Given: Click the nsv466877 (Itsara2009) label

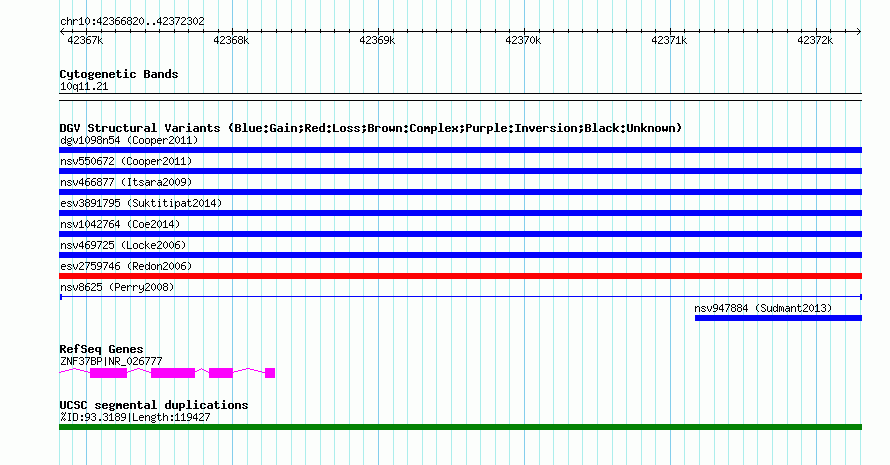Looking at the screenshot, I should click(126, 182).
